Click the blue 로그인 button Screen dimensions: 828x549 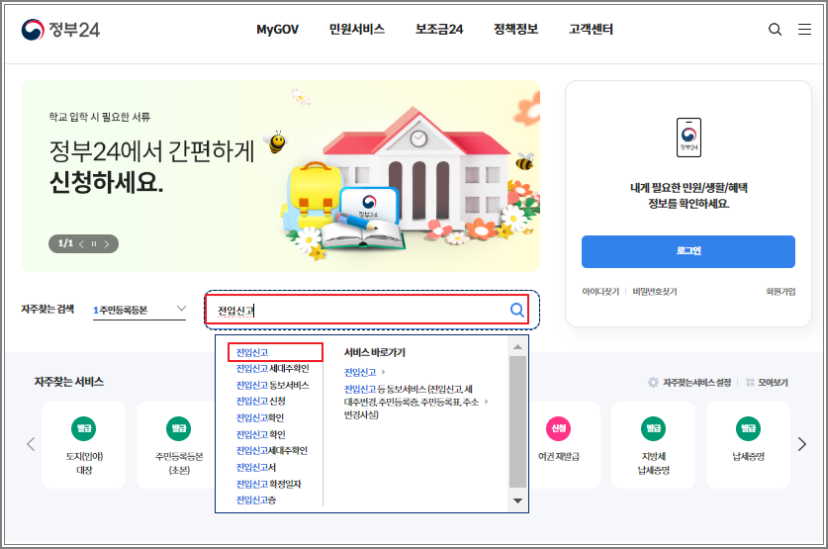click(688, 251)
